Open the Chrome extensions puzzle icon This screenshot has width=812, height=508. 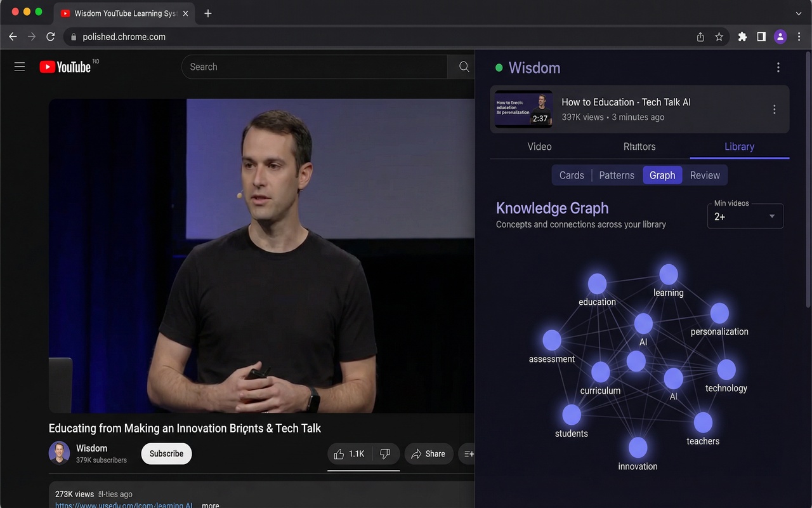pyautogui.click(x=742, y=36)
